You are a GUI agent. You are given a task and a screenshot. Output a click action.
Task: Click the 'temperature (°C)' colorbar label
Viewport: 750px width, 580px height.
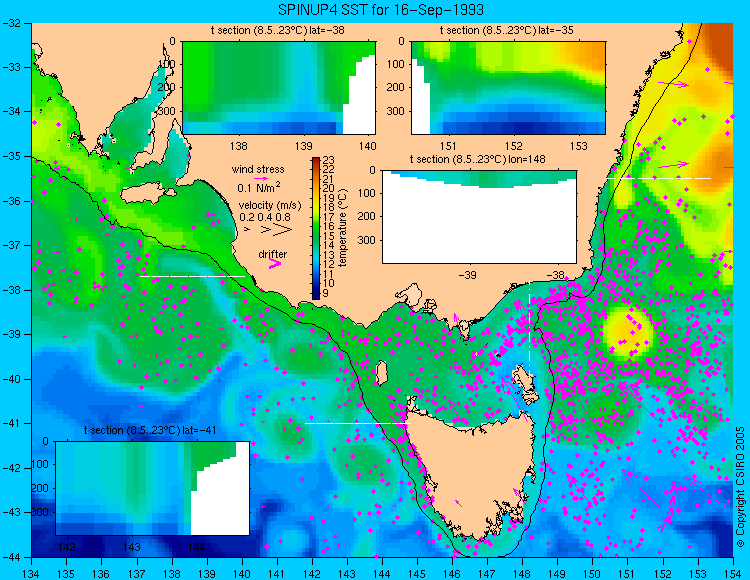pos(343,228)
